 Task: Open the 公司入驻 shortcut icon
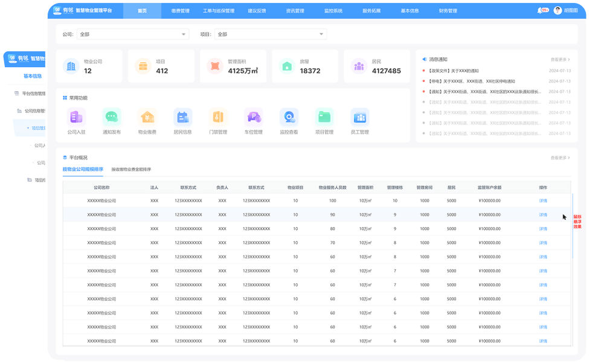(x=76, y=117)
